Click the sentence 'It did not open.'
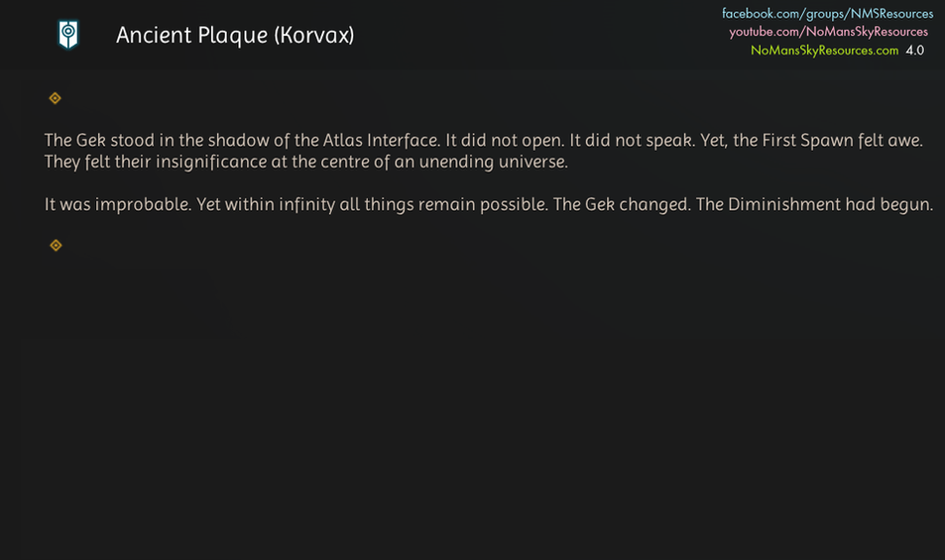This screenshot has height=560, width=945. pos(505,141)
